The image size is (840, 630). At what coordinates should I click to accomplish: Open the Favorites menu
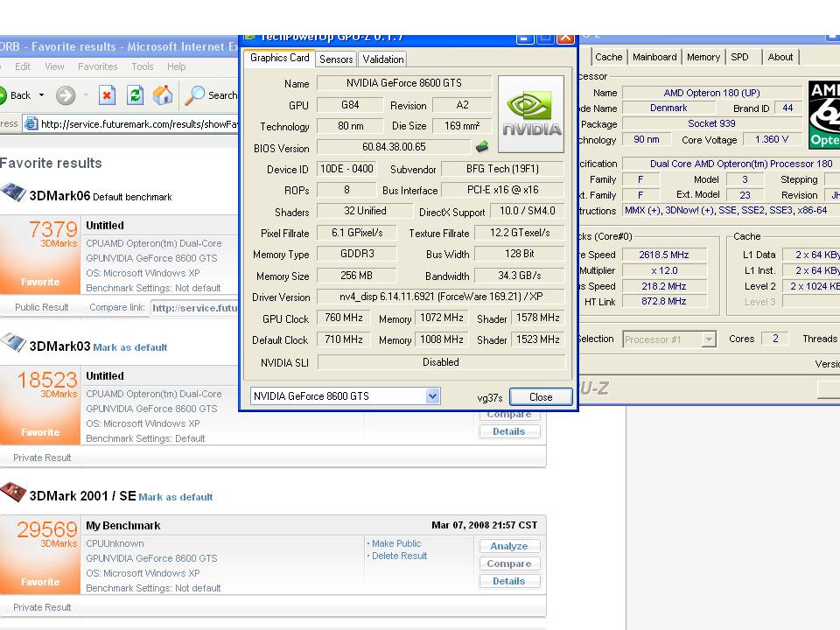(97, 66)
